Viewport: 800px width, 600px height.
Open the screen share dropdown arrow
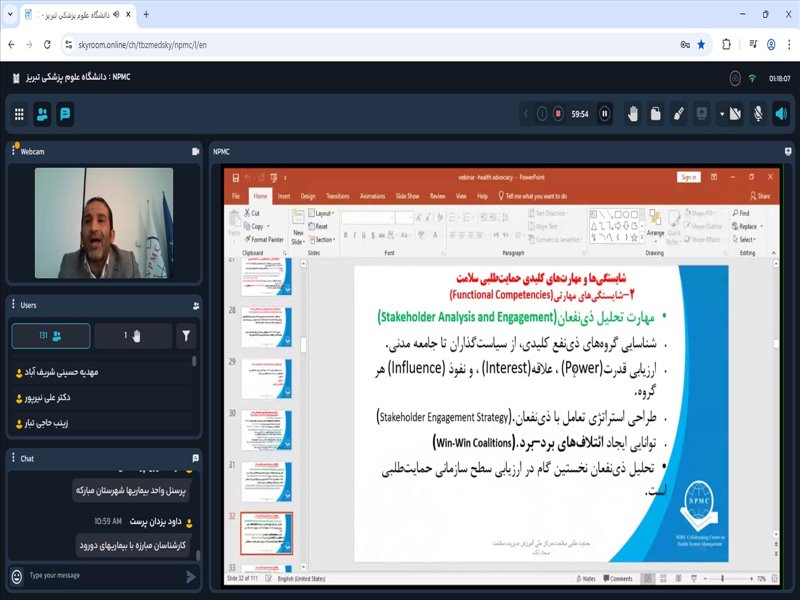tap(722, 112)
